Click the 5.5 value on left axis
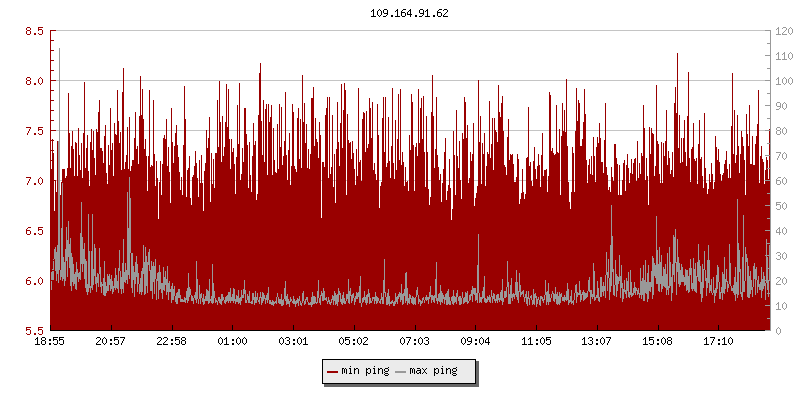The image size is (800, 400). (34, 331)
